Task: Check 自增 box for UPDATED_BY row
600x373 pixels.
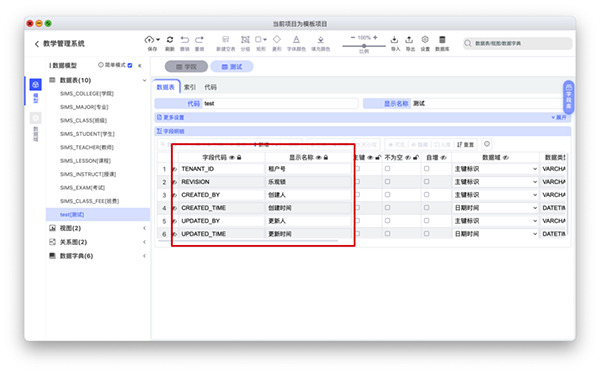Action: [426, 221]
